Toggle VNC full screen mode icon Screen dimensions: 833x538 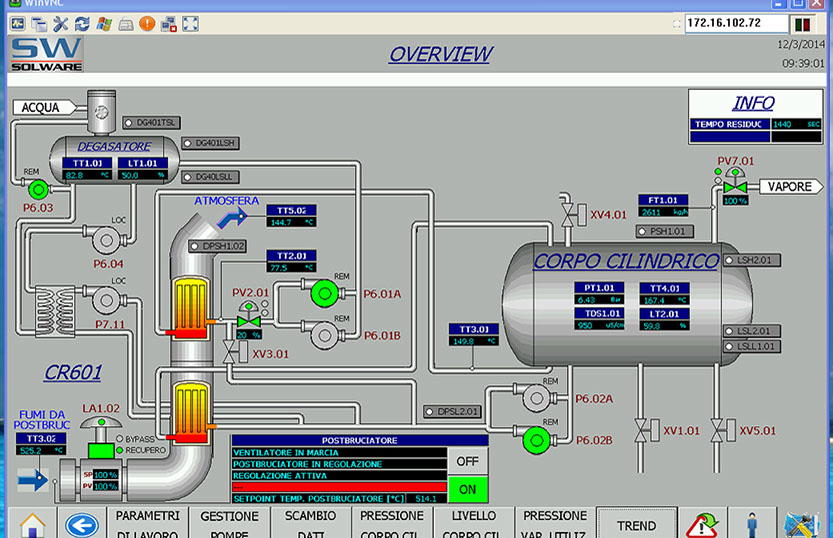pyautogui.click(x=190, y=23)
